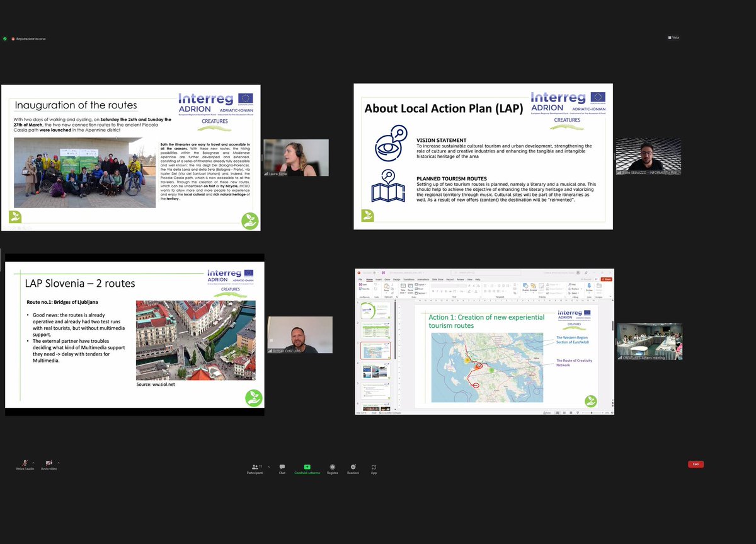Open the Section dropdown in PowerPoint ribbon
This screenshot has height=544, width=756.
click(x=420, y=293)
